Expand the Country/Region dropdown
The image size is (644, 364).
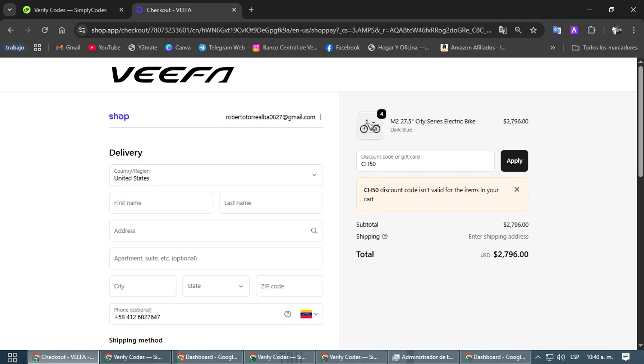(216, 175)
